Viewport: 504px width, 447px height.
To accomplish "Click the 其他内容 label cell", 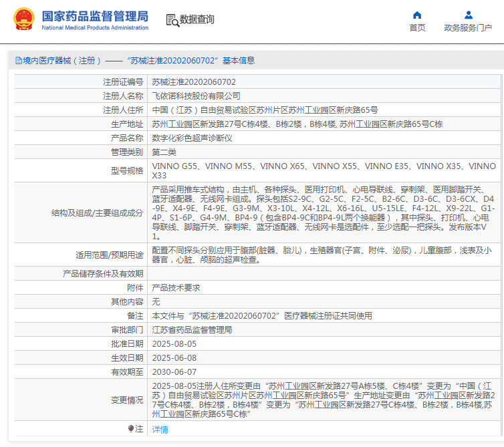I will (x=81, y=302).
